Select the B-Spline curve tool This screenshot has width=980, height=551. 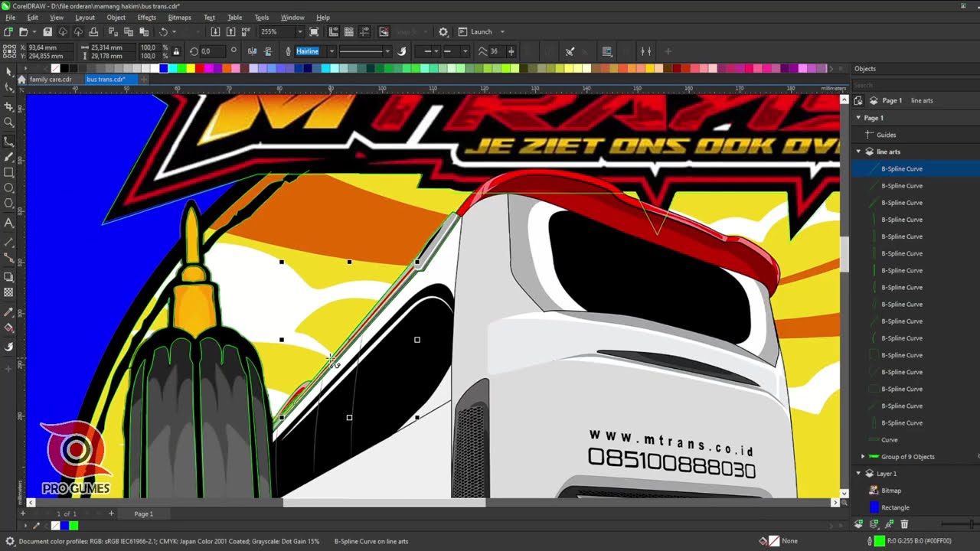click(9, 142)
